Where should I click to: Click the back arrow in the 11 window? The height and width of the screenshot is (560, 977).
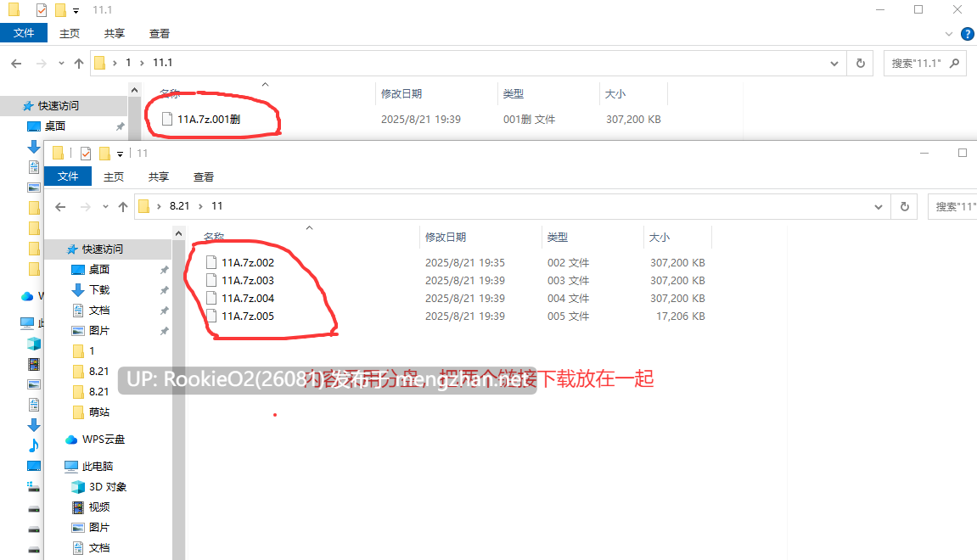tap(60, 207)
